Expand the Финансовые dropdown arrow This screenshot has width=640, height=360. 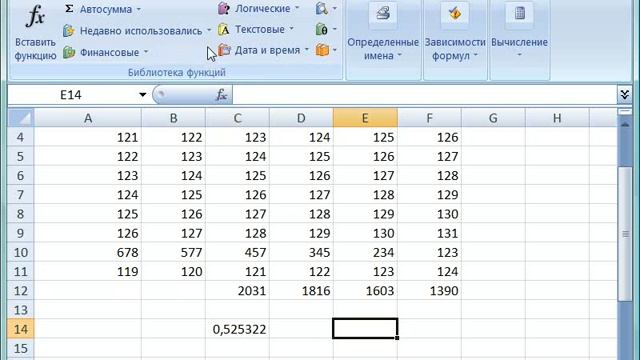tap(146, 52)
